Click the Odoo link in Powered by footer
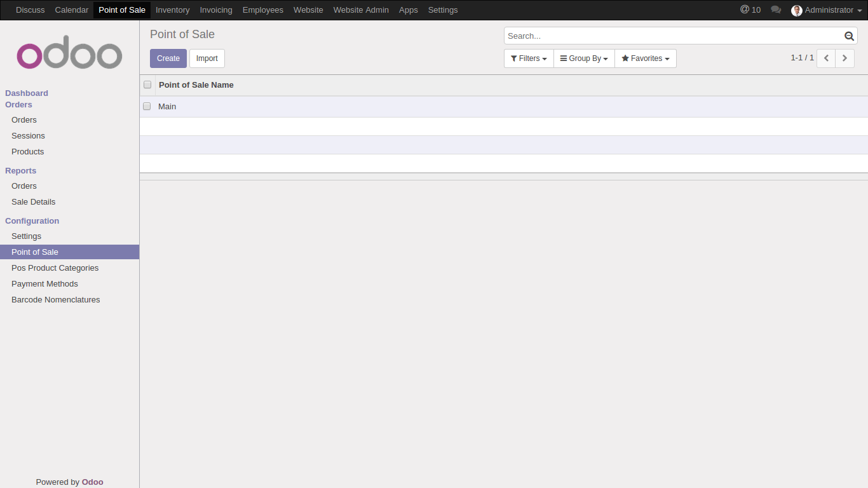 pyautogui.click(x=93, y=482)
